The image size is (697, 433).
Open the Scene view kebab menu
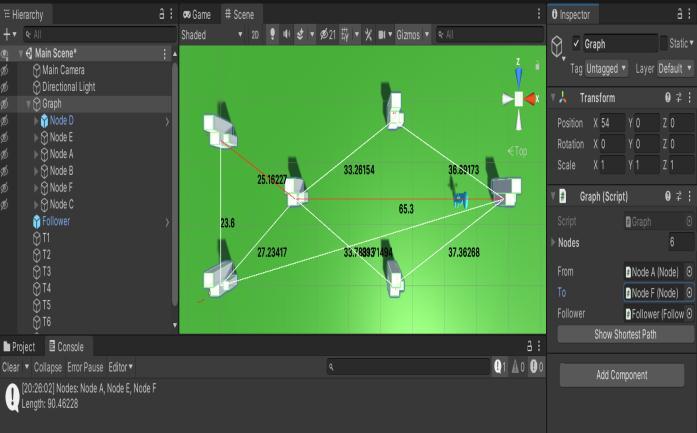tap(539, 14)
